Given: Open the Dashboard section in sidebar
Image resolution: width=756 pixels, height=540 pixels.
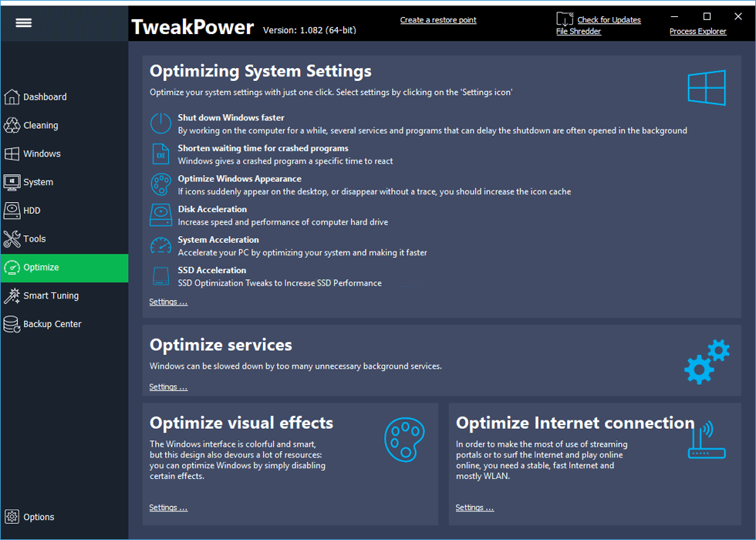Looking at the screenshot, I should [x=45, y=97].
